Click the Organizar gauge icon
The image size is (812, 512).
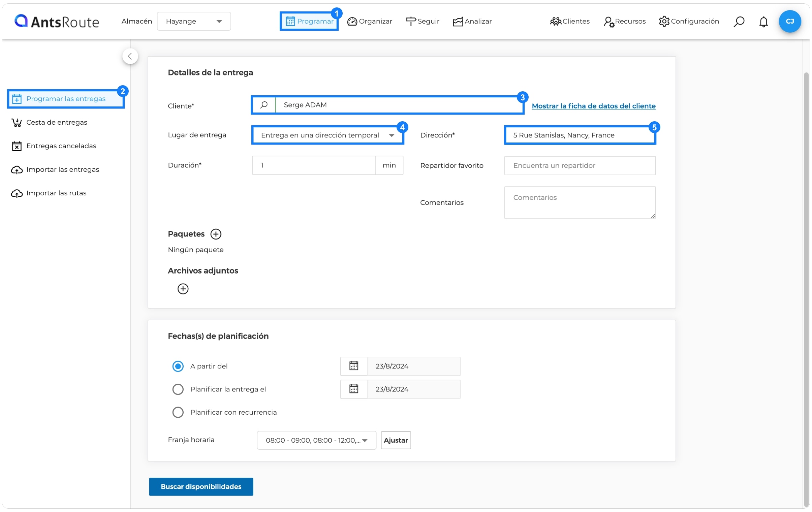(x=352, y=21)
